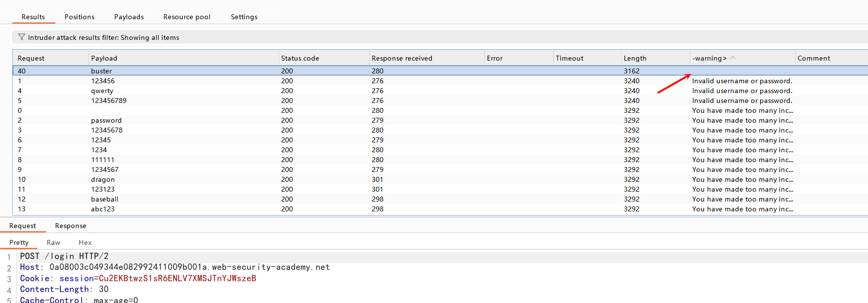Open the Resource pool tab

187,17
